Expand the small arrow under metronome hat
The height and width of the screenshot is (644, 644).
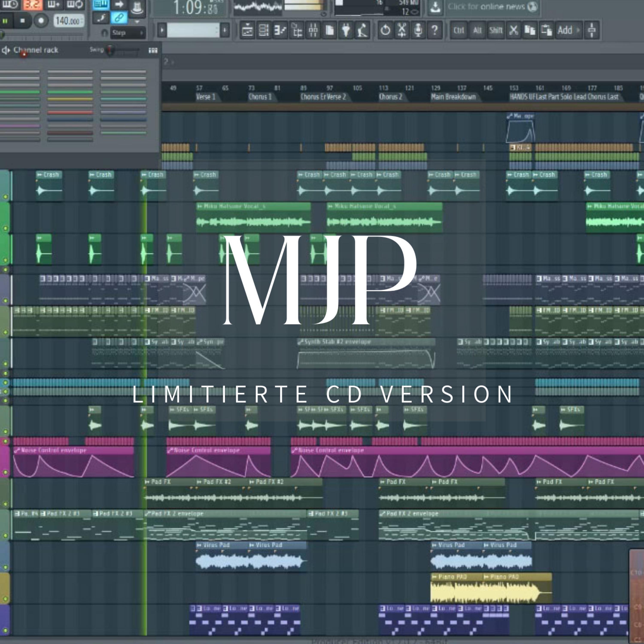pyautogui.click(x=137, y=22)
